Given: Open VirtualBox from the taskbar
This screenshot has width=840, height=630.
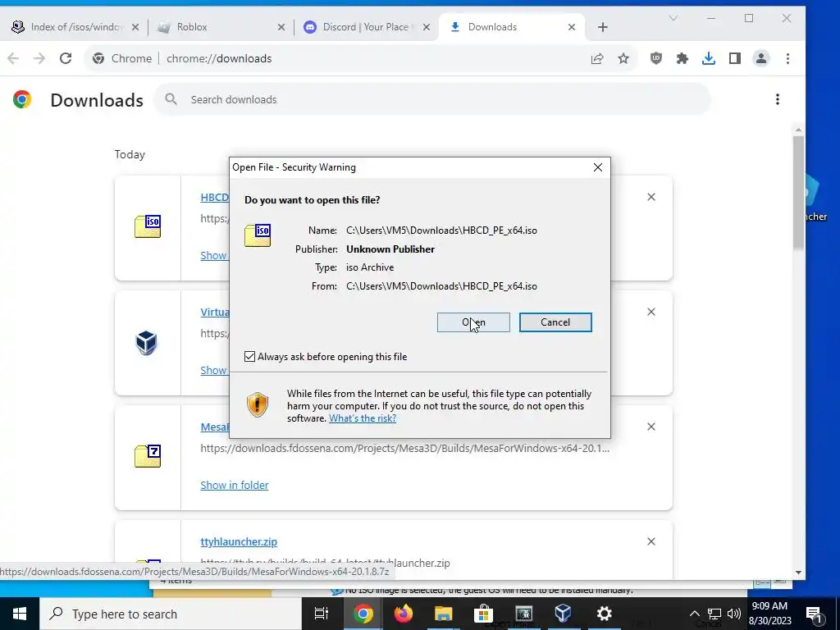Looking at the screenshot, I should (563, 614).
